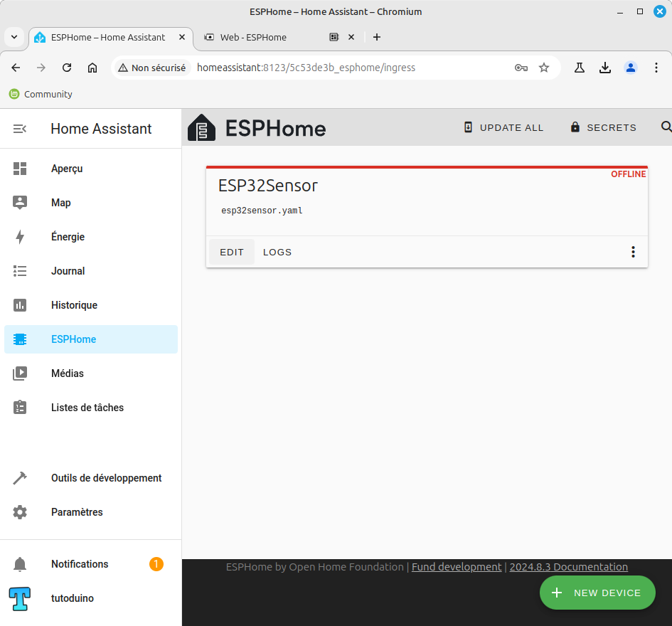Expand the tab search dropdown arrow
The image size is (672, 626).
pyautogui.click(x=14, y=37)
